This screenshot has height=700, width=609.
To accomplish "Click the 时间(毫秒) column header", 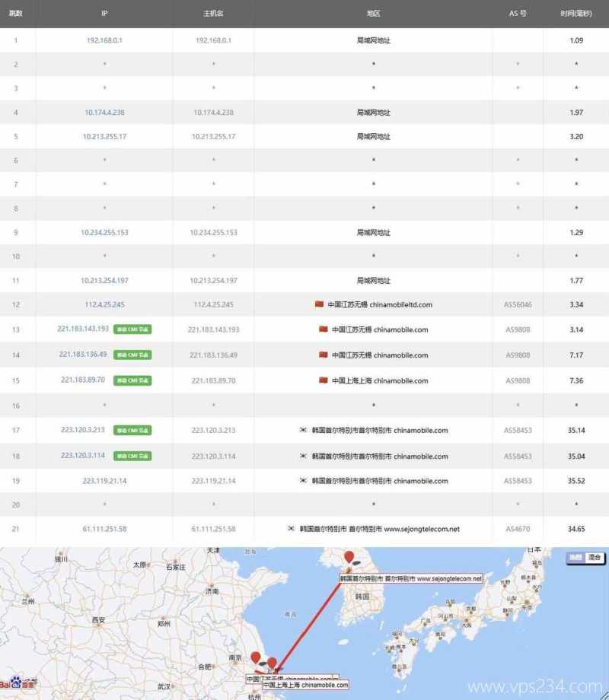I will [x=576, y=13].
